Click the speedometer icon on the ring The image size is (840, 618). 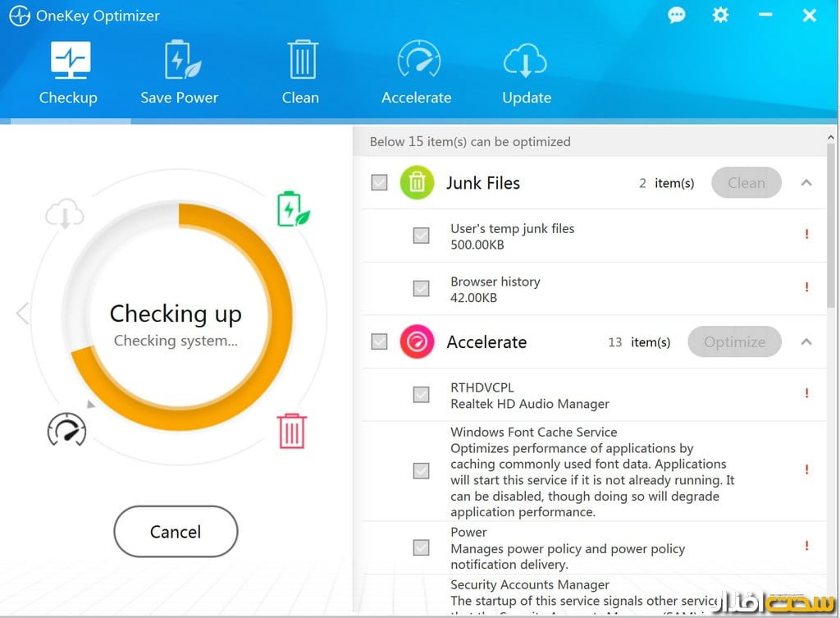(x=66, y=430)
